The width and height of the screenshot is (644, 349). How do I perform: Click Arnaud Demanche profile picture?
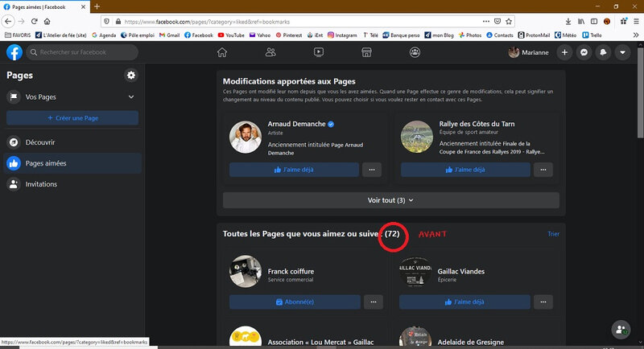246,137
